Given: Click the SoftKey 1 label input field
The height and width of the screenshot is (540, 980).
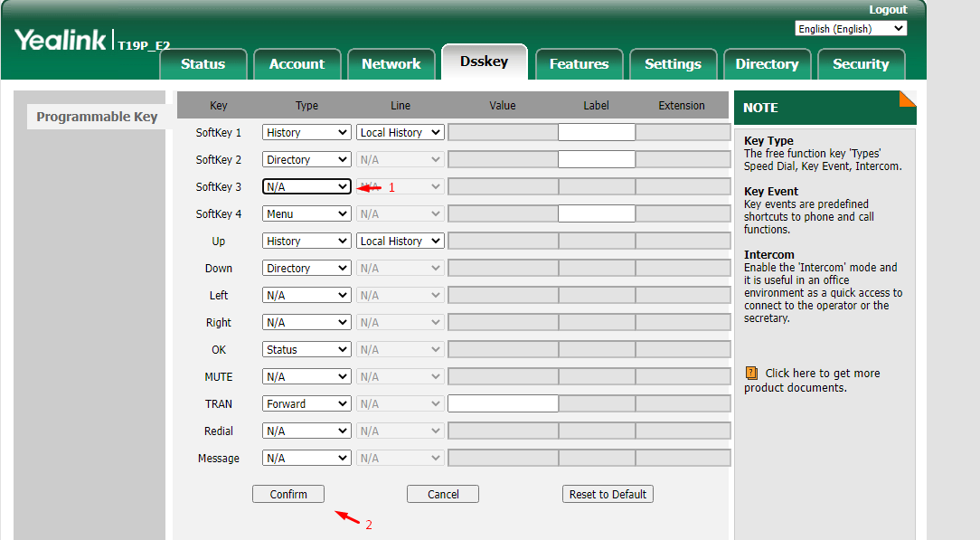Looking at the screenshot, I should click(x=597, y=132).
